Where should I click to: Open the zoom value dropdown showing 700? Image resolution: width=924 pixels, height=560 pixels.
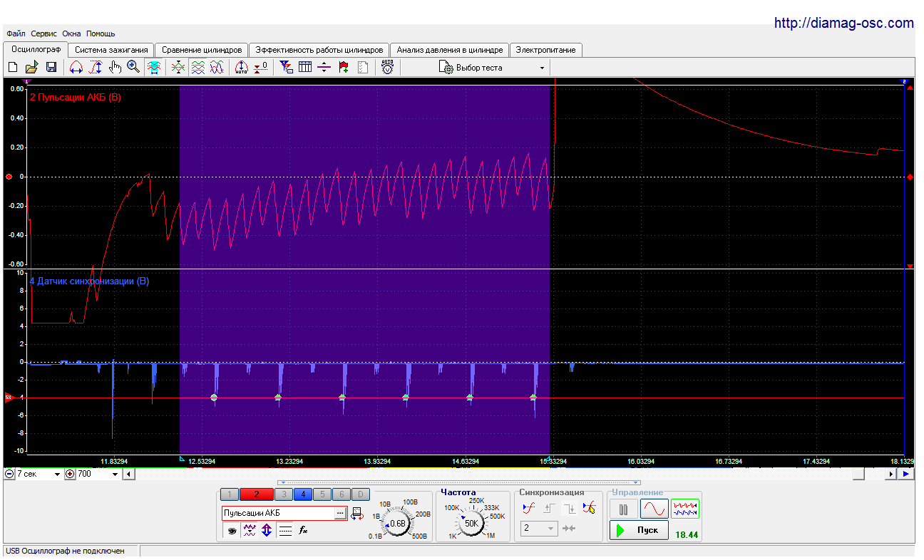tap(98, 474)
